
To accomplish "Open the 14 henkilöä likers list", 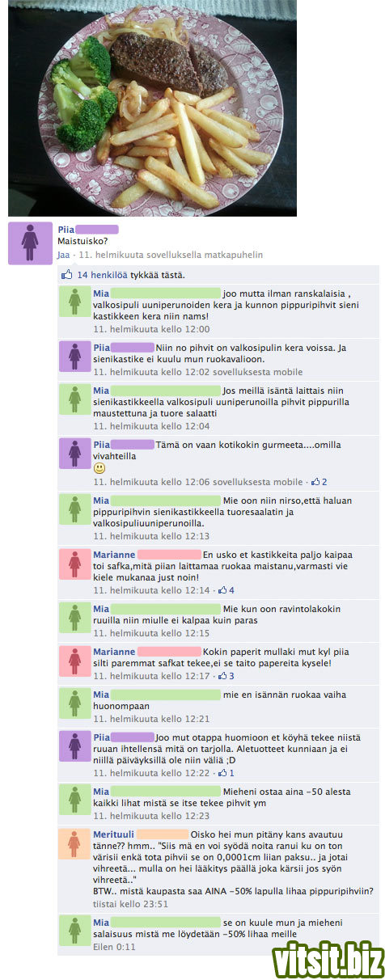I will 104,275.
